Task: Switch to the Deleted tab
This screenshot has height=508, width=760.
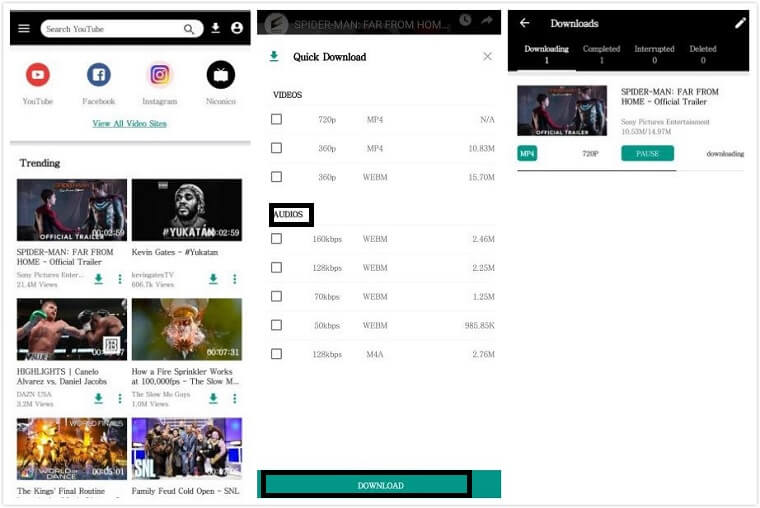Action: [703, 54]
